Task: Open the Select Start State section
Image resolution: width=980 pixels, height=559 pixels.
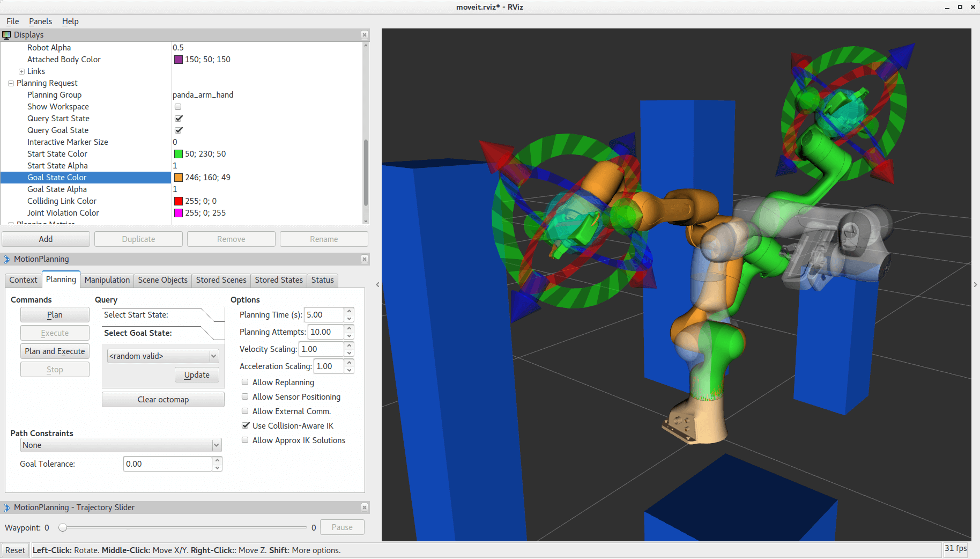Action: (163, 315)
